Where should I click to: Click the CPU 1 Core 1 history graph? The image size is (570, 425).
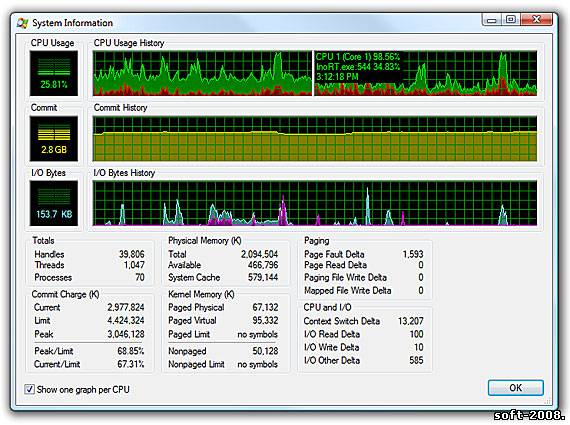click(425, 73)
